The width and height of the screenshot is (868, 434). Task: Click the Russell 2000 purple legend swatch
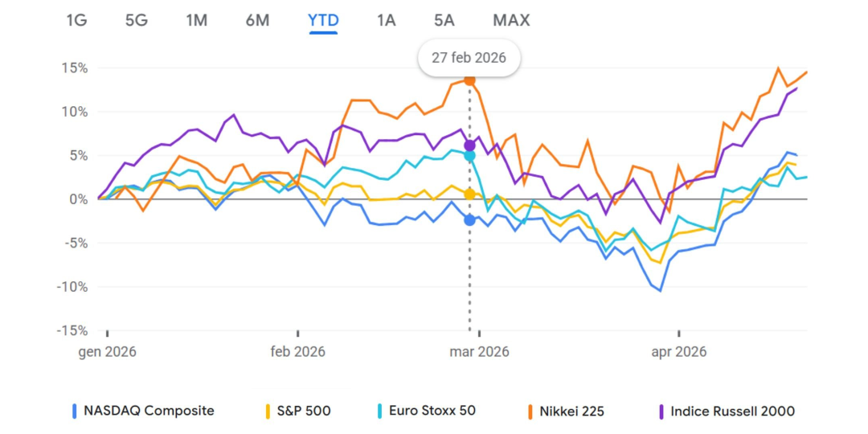tap(661, 411)
